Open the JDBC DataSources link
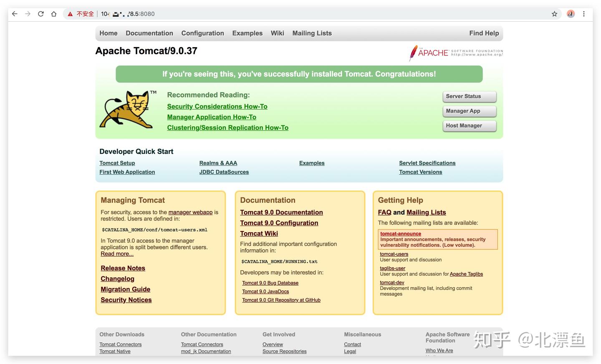 point(224,172)
